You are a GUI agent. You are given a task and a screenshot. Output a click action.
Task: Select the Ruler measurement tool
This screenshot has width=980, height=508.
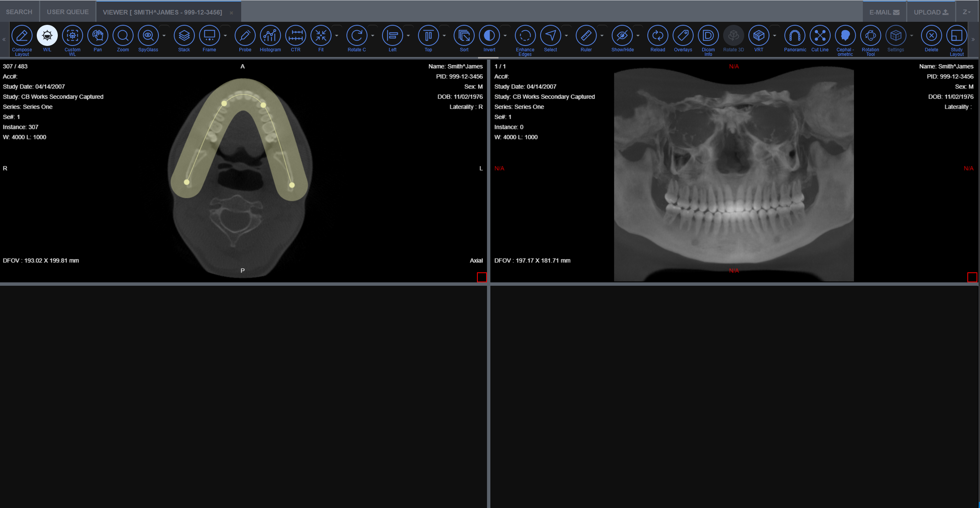(x=586, y=36)
